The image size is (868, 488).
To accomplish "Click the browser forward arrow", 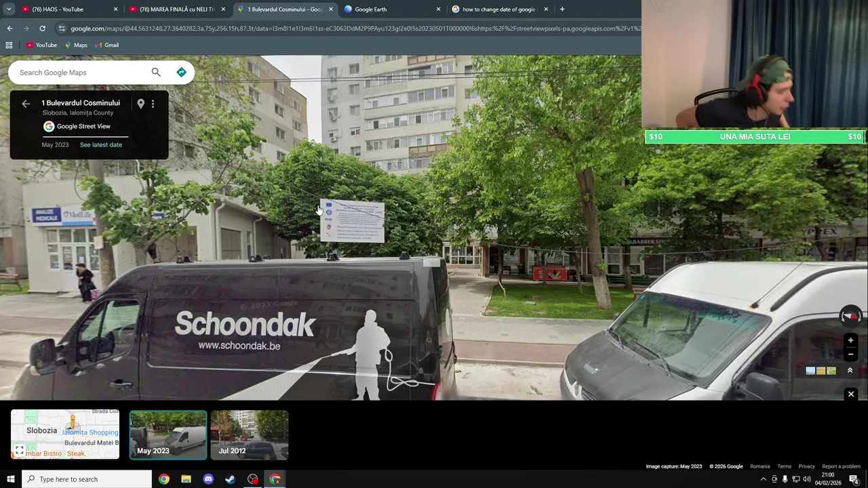I will (x=26, y=28).
